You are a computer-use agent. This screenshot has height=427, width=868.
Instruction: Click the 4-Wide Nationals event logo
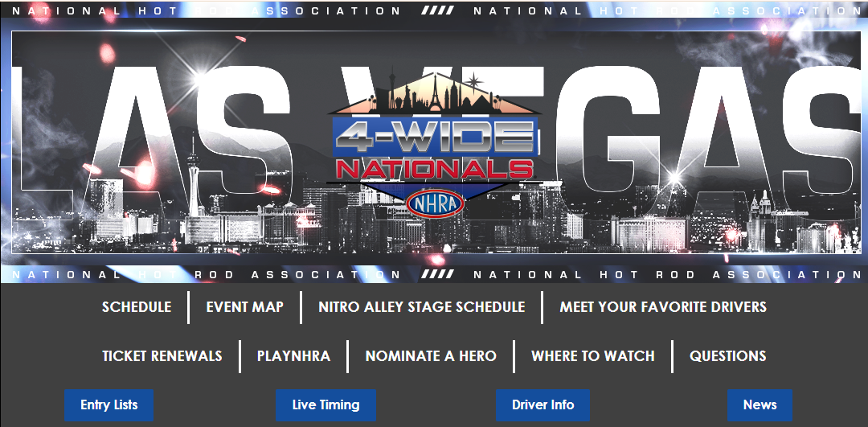coord(434,144)
